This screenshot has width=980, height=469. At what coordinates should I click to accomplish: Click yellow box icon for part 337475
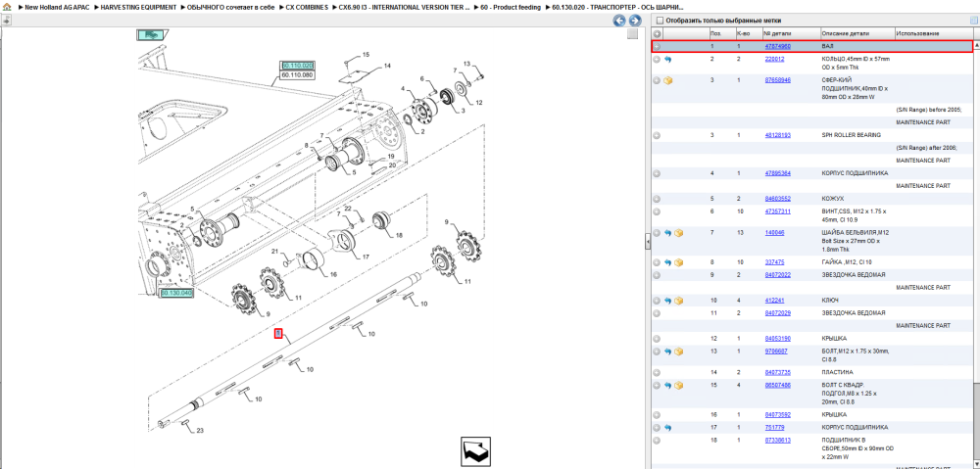(678, 263)
